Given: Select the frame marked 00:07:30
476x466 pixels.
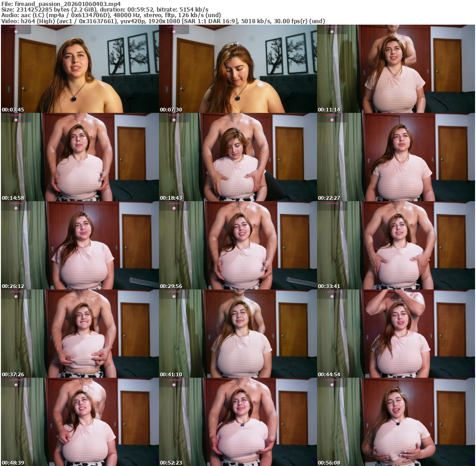Looking at the screenshot, I should point(238,69).
